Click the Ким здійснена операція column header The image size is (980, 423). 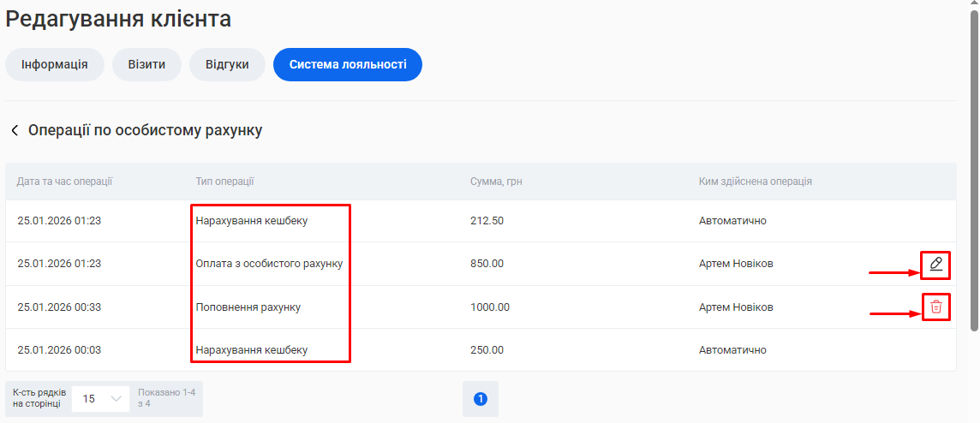pyautogui.click(x=755, y=182)
